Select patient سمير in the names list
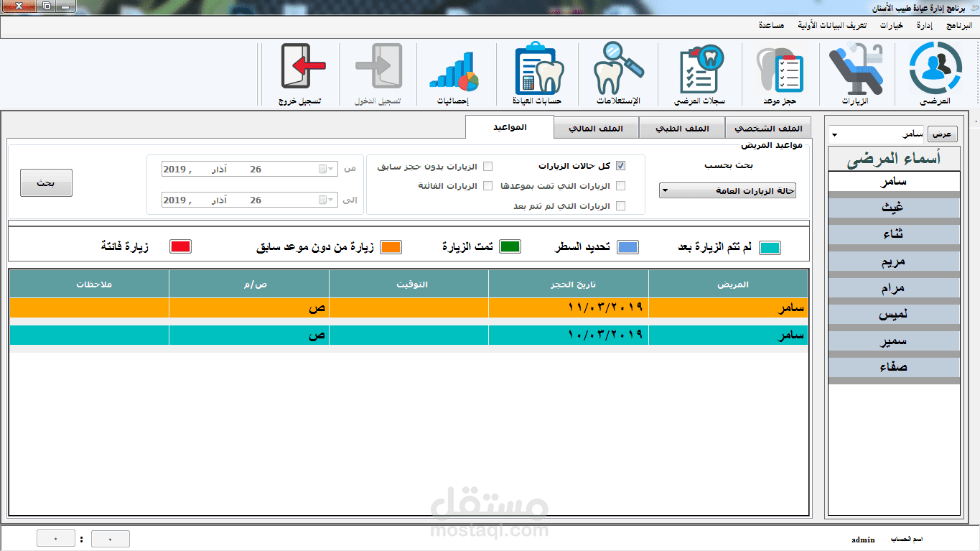 (894, 341)
